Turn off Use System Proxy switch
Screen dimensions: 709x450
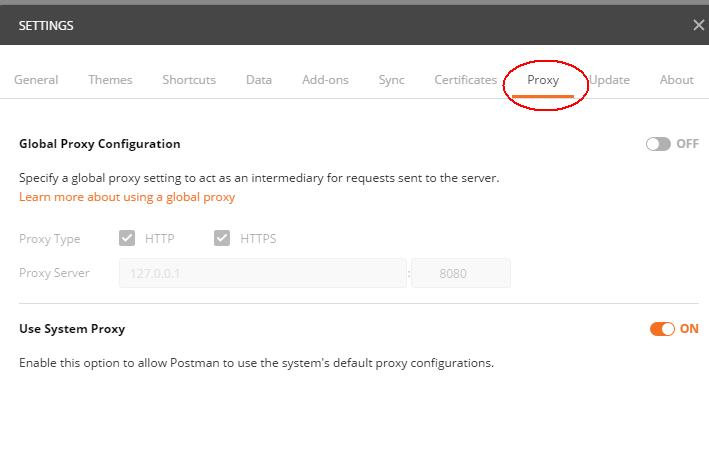662,329
